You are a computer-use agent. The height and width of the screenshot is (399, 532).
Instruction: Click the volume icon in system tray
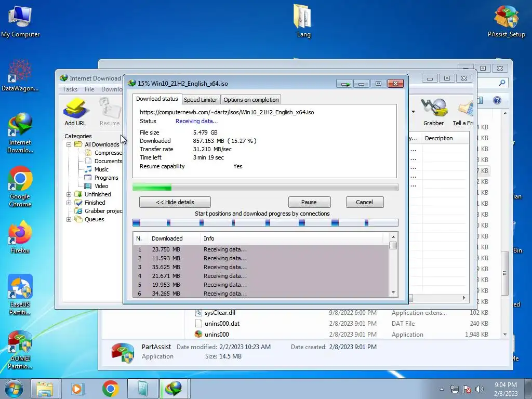(479, 389)
